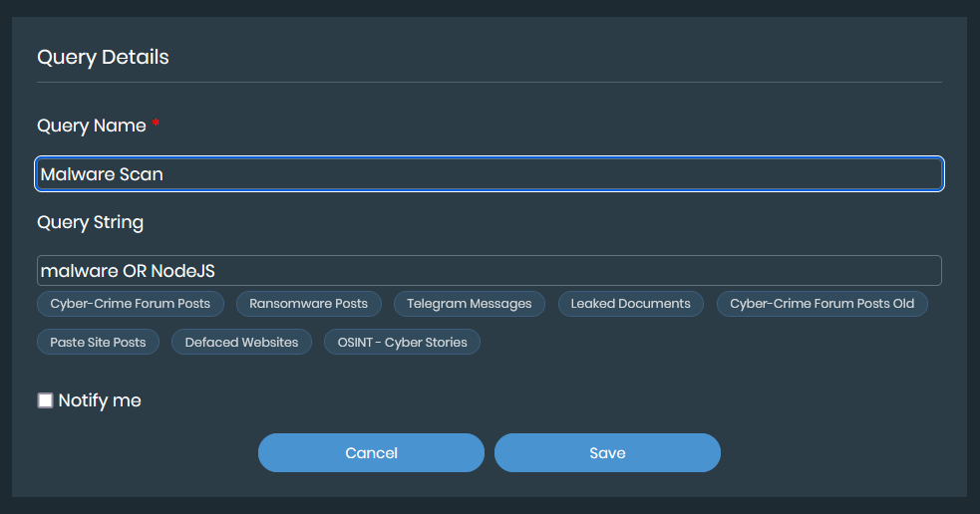Toggle the Cyber-Crime Forum Posts Old chip
Image resolution: width=980 pixels, height=514 pixels.
coord(821,304)
